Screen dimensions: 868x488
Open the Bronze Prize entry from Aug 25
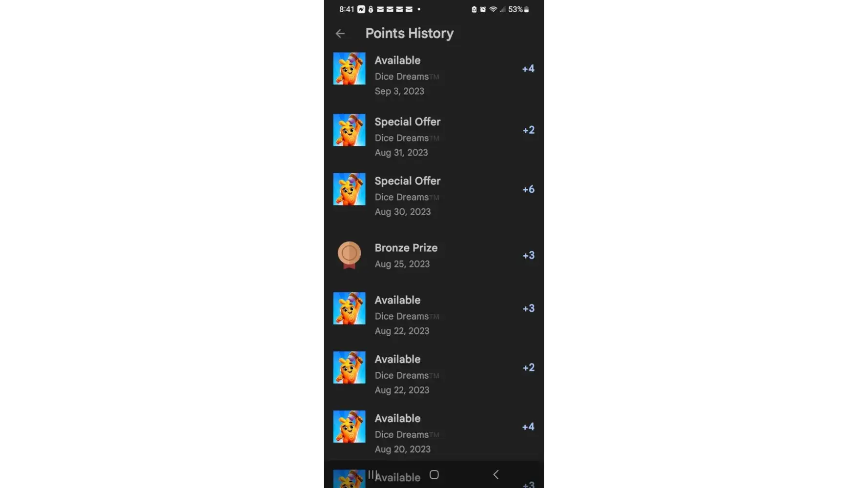pyautogui.click(x=434, y=255)
